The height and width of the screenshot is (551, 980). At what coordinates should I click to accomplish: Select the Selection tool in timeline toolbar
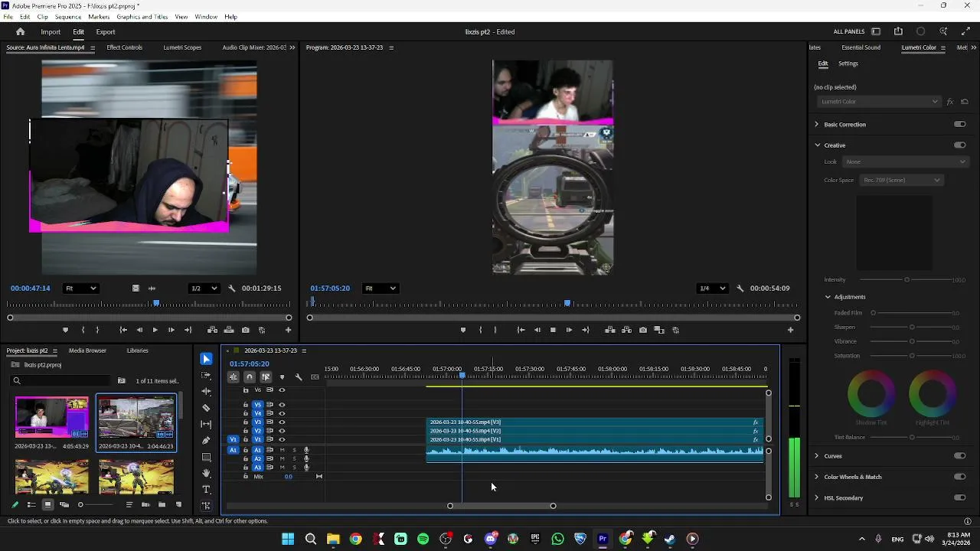tap(206, 359)
